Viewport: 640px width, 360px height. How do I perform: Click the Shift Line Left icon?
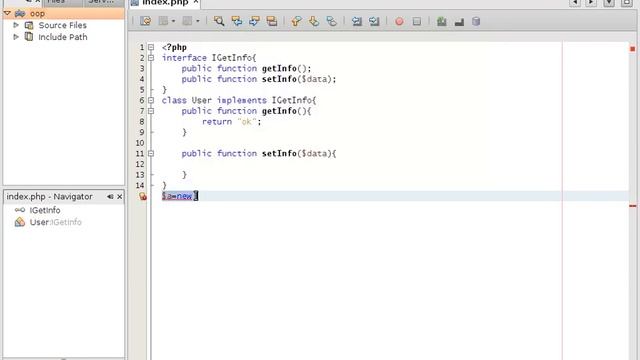point(357,21)
